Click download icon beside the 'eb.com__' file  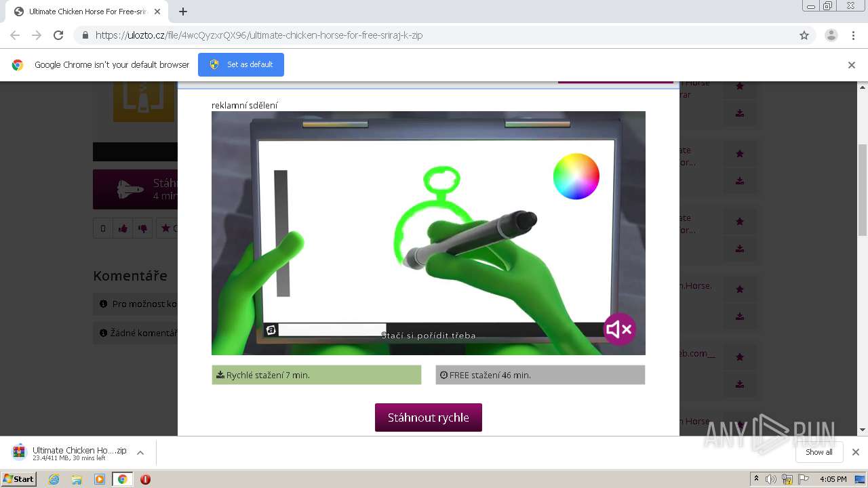click(740, 384)
